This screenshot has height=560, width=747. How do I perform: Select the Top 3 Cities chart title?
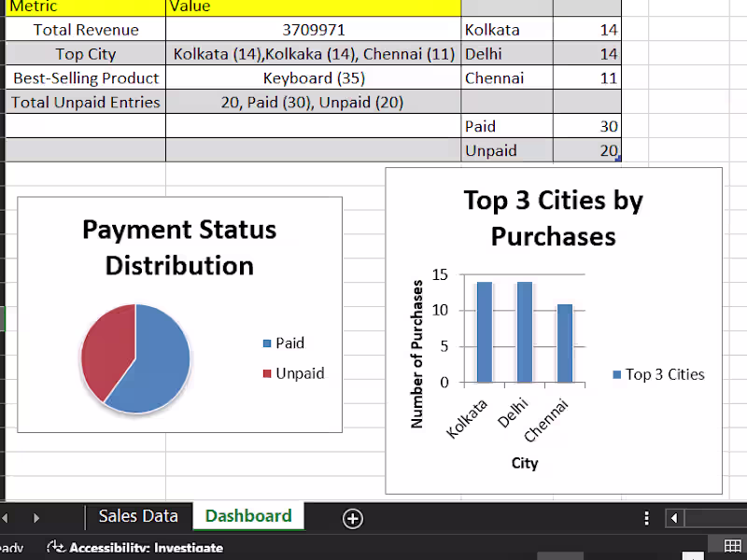point(553,218)
